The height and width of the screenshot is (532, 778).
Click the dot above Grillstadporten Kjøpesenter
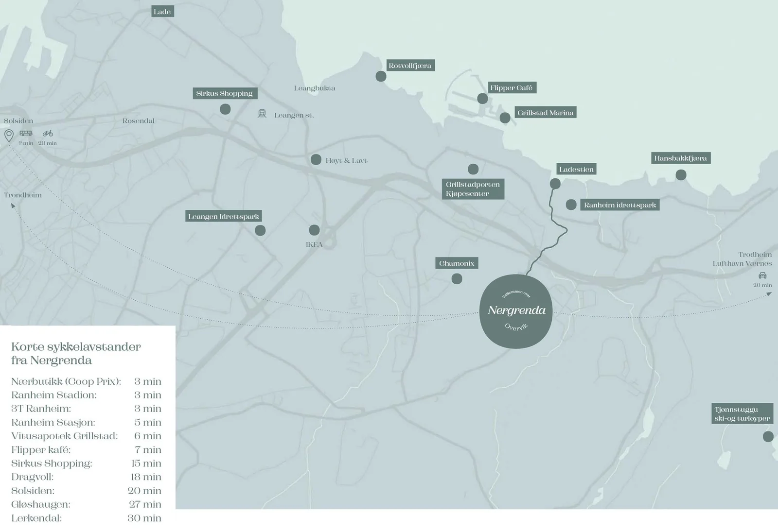(473, 169)
